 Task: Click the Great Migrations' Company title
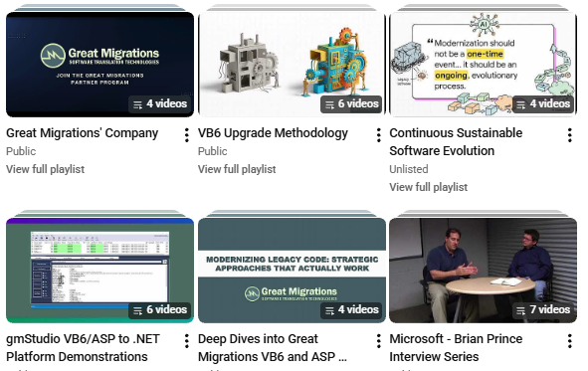(83, 133)
